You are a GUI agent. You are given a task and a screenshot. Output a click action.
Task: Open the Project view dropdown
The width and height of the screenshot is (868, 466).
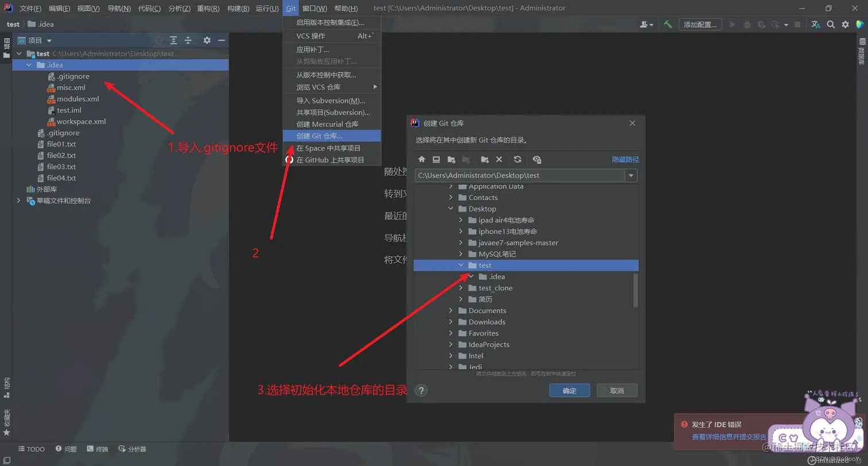pos(35,40)
